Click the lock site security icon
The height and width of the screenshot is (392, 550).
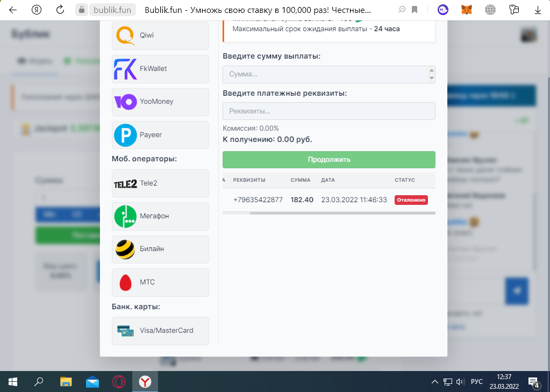(x=81, y=10)
